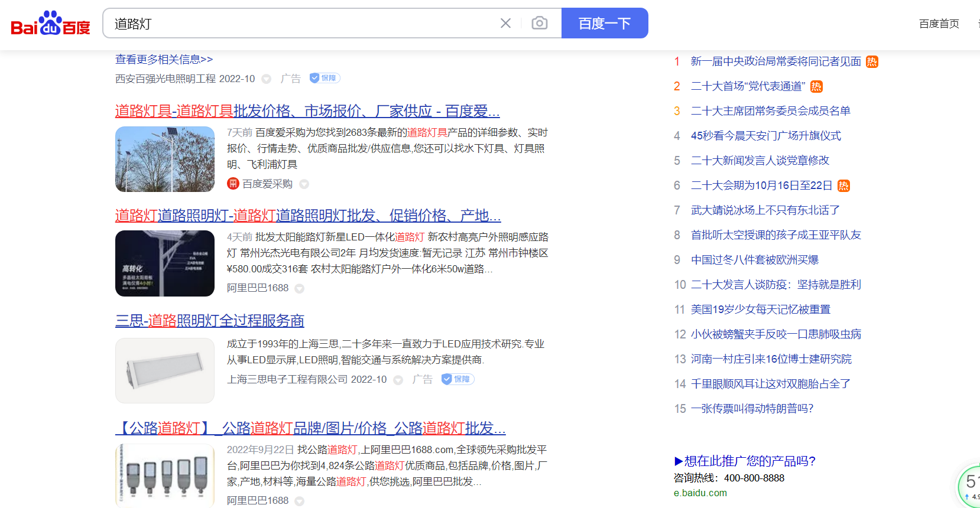
Task: Click the green speed indicator widget
Action: point(969,486)
